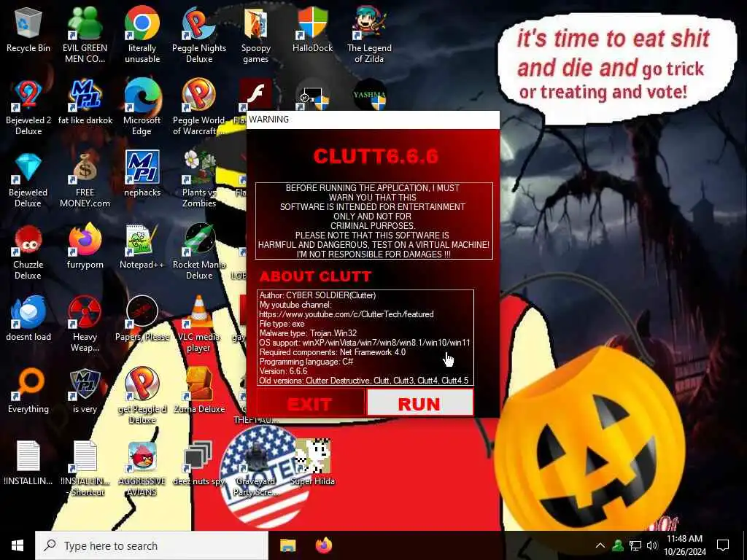Launch EVIL GREEN MEN CO shortcut
Screen dimensions: 747x560
(85, 35)
